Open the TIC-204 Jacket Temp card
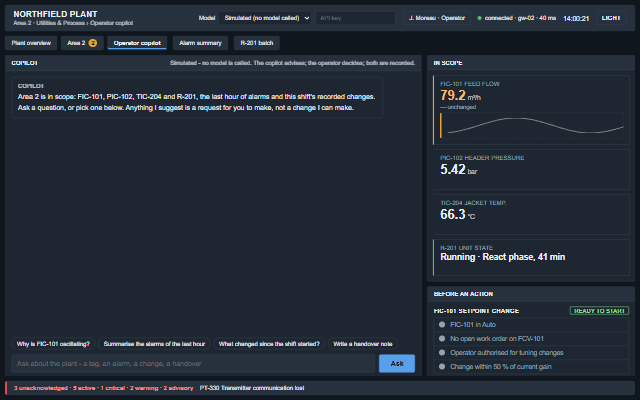Viewport: 640px width, 400px height. pyautogui.click(x=531, y=214)
